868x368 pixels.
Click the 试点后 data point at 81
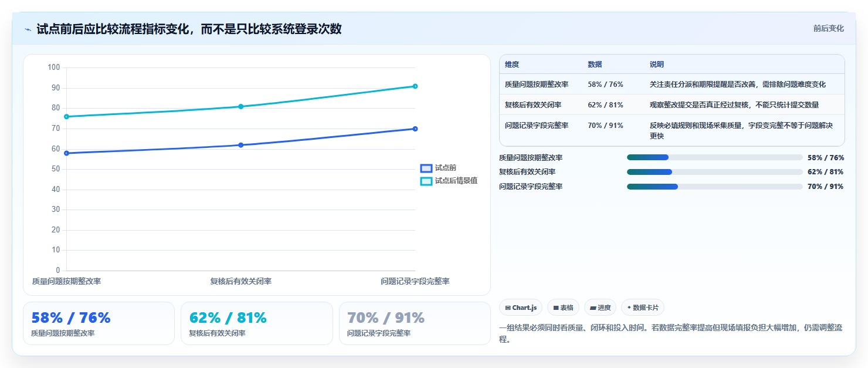241,106
